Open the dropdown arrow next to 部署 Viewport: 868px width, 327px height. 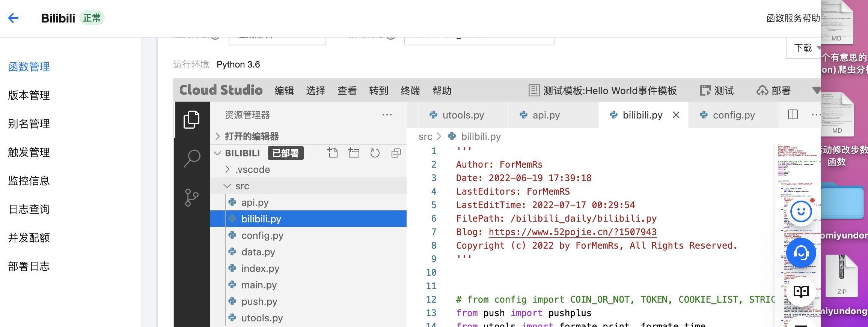point(816,90)
